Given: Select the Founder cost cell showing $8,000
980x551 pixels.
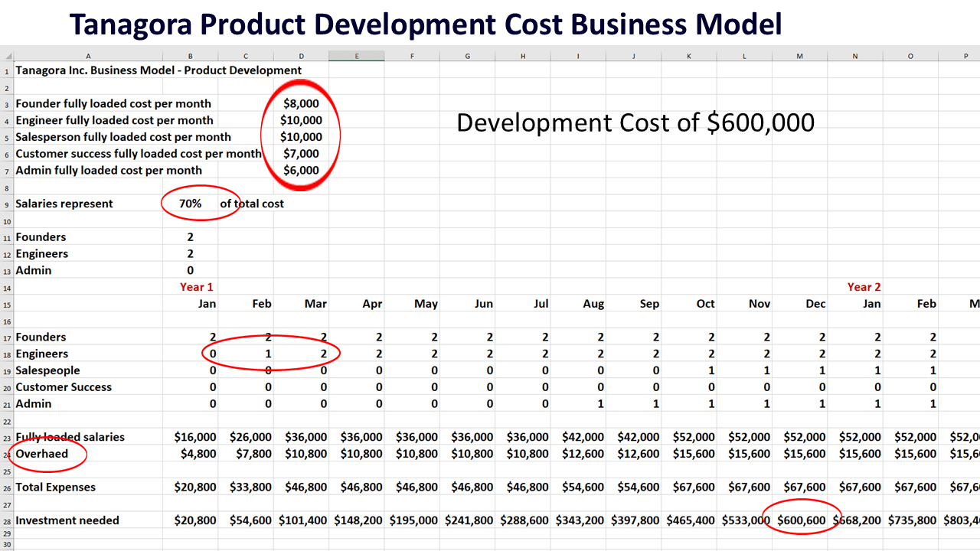Looking at the screenshot, I should 301,103.
